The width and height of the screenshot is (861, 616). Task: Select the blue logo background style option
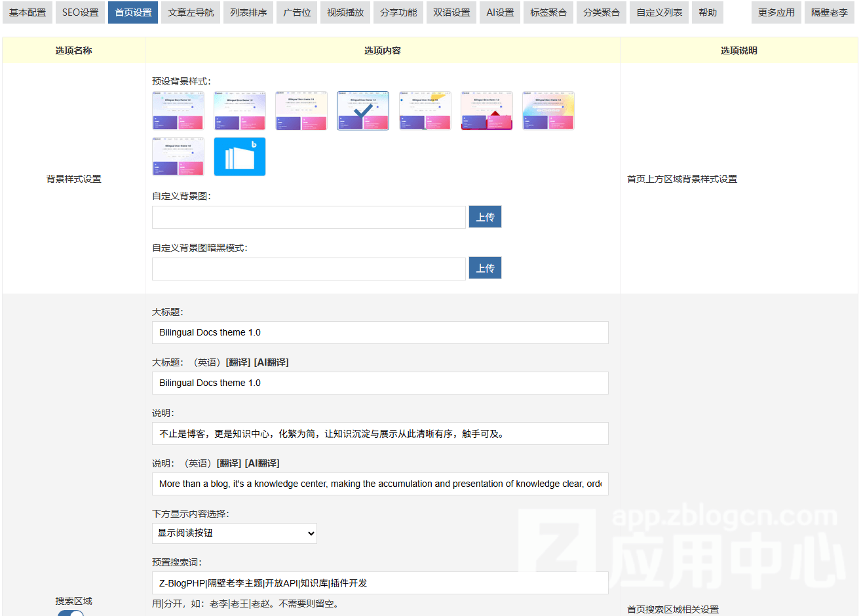pos(239,156)
